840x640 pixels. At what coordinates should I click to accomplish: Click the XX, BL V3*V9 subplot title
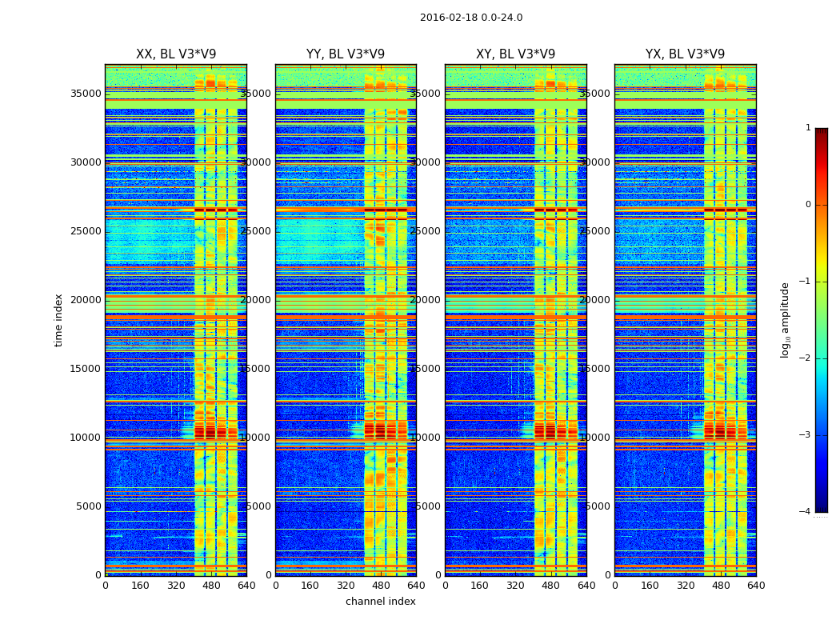(x=176, y=54)
